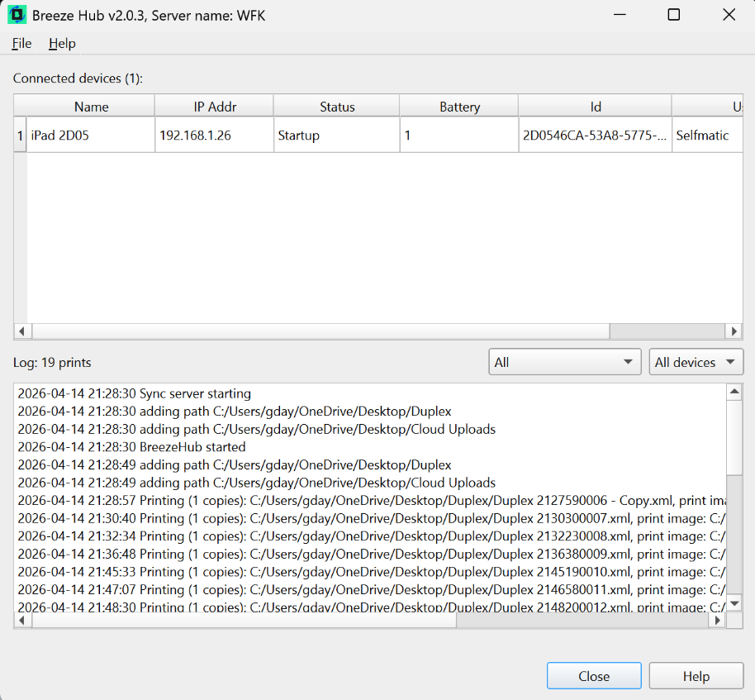Click the 21:36:48 Printing Duplex 2136380009 line
Viewport: 755px width, 700px height.
[x=371, y=554]
